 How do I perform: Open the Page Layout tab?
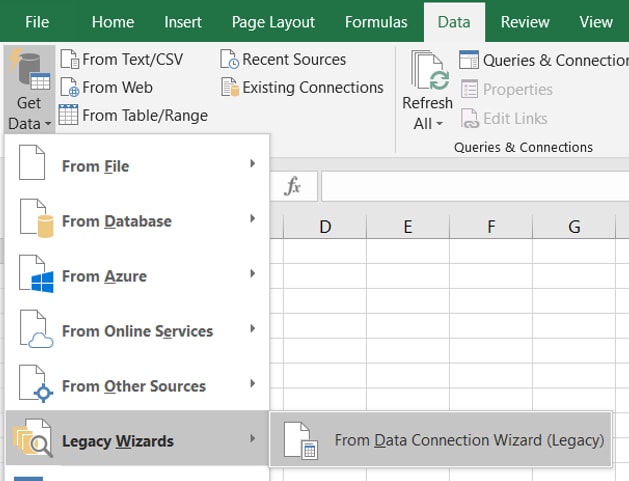tap(273, 22)
